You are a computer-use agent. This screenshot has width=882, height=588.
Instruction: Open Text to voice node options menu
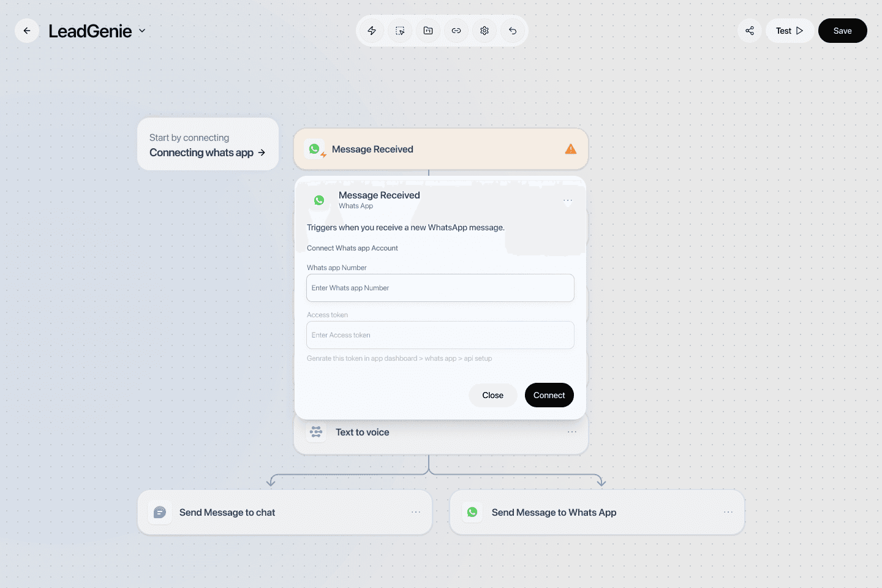click(572, 432)
